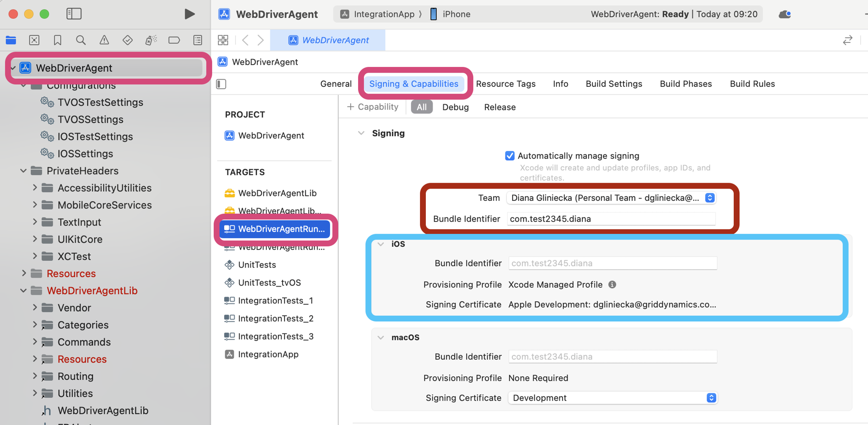The width and height of the screenshot is (868, 425).
Task: Open the Bookmark navigator
Action: 57,40
